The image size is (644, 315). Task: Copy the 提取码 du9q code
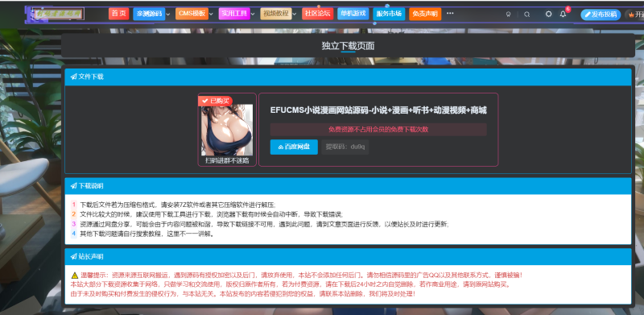[x=345, y=147]
